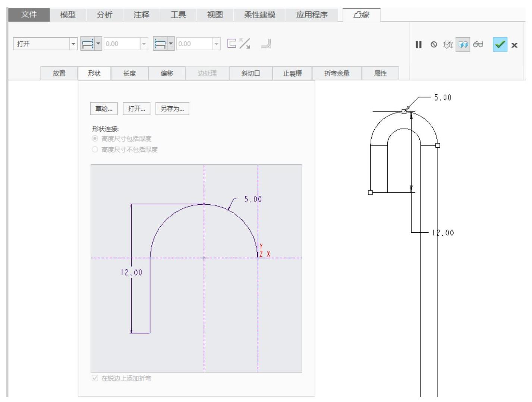The width and height of the screenshot is (532, 402).
Task: Open the 放置 panel tab
Action: pos(59,73)
